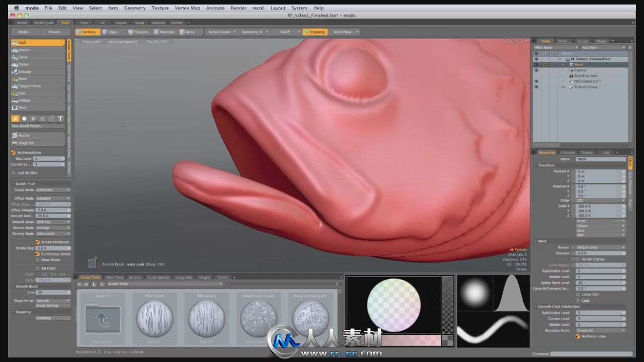The height and width of the screenshot is (362, 644).
Task: Select the Flatten sculpt tool
Action: tap(38, 64)
